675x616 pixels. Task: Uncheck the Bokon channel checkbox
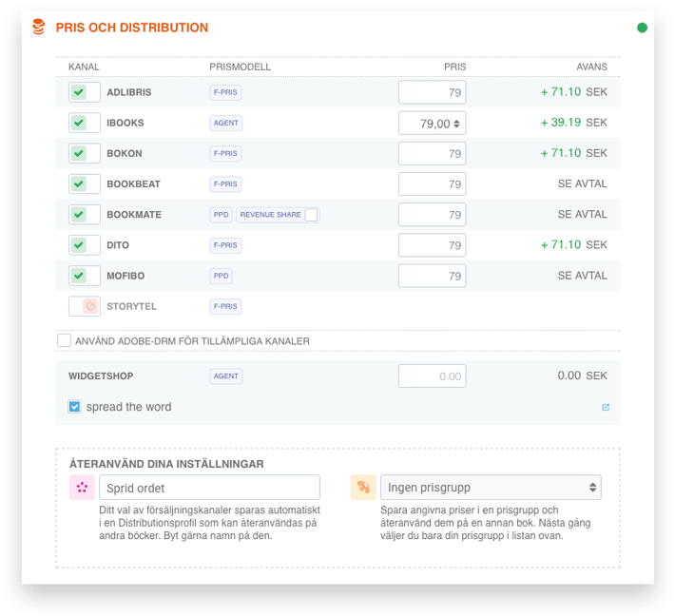(x=85, y=153)
